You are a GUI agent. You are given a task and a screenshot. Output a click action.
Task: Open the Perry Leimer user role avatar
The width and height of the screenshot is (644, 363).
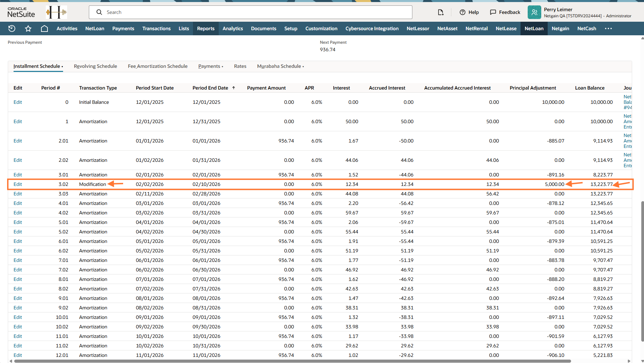(534, 12)
